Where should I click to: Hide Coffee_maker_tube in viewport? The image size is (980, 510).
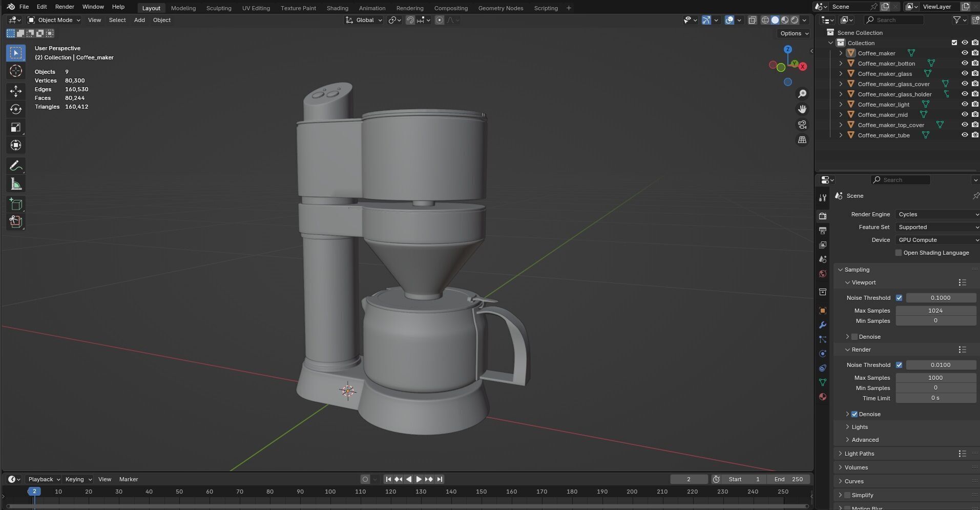965,135
